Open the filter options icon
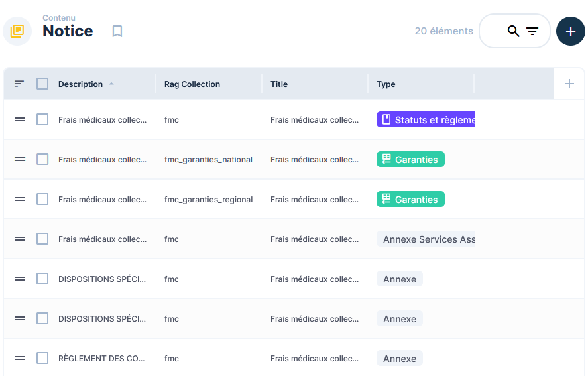This screenshot has width=588, height=376. click(532, 31)
